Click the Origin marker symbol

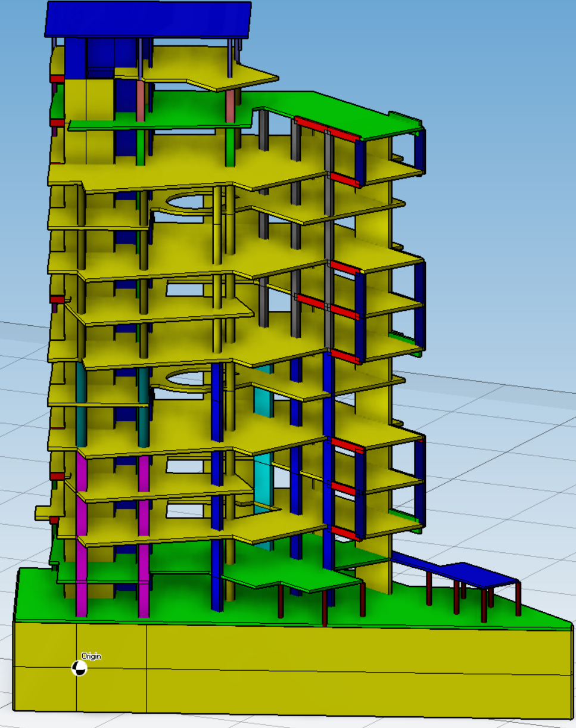pos(79,668)
